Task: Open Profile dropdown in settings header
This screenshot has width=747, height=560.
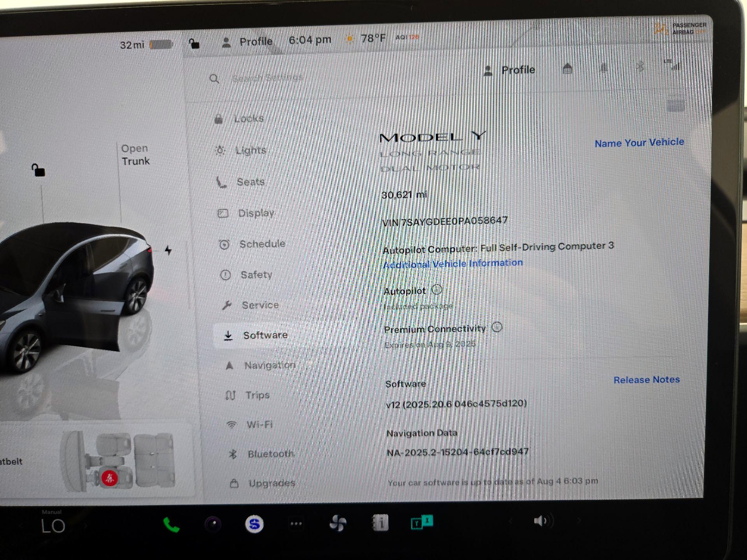Action: click(x=509, y=70)
